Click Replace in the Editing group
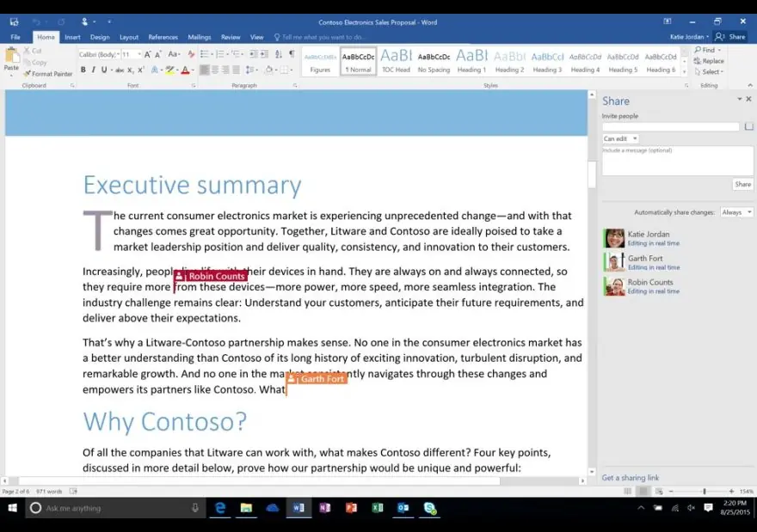The height and width of the screenshot is (532, 757). pos(709,61)
